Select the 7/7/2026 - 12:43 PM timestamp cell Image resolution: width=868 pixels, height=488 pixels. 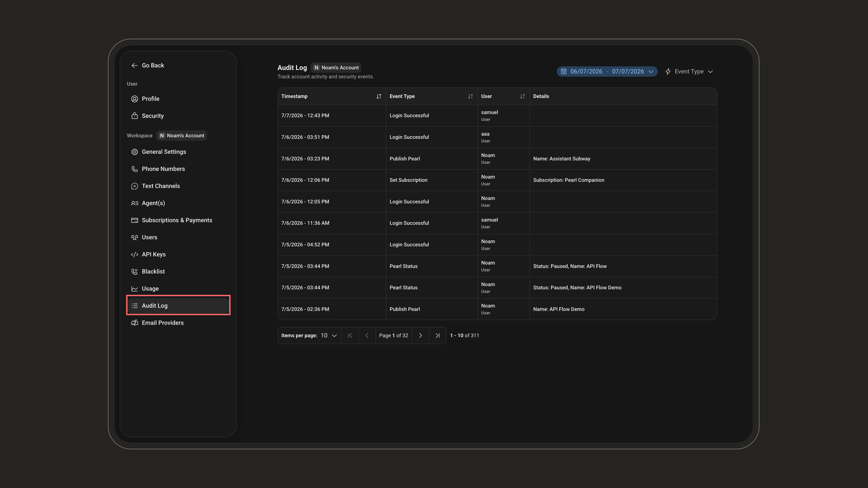(x=332, y=116)
